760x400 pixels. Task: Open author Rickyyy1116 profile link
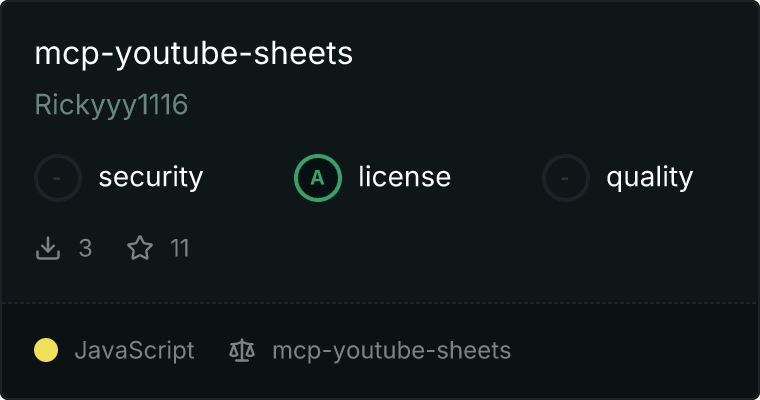coord(111,105)
